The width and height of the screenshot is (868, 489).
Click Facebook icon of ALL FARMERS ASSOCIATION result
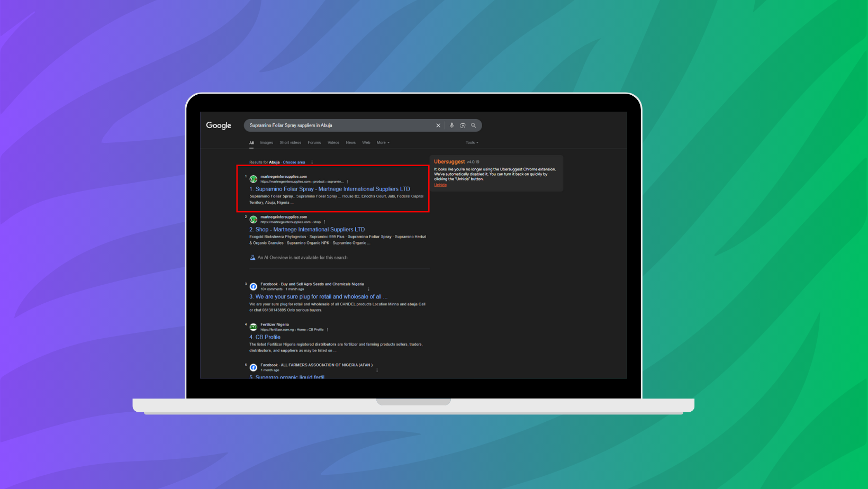pos(254,367)
